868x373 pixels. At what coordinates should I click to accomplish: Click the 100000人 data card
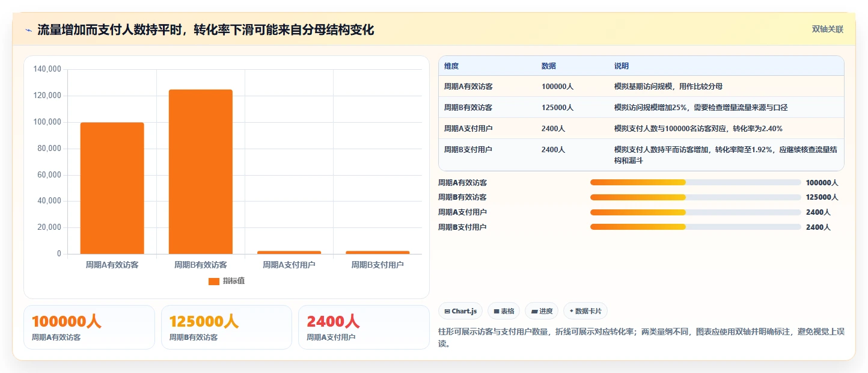(x=89, y=327)
